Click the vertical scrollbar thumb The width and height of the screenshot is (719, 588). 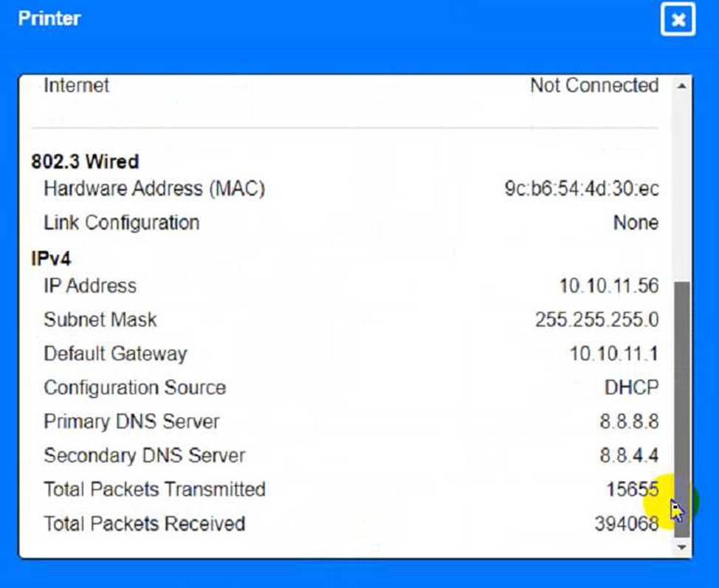click(x=682, y=406)
